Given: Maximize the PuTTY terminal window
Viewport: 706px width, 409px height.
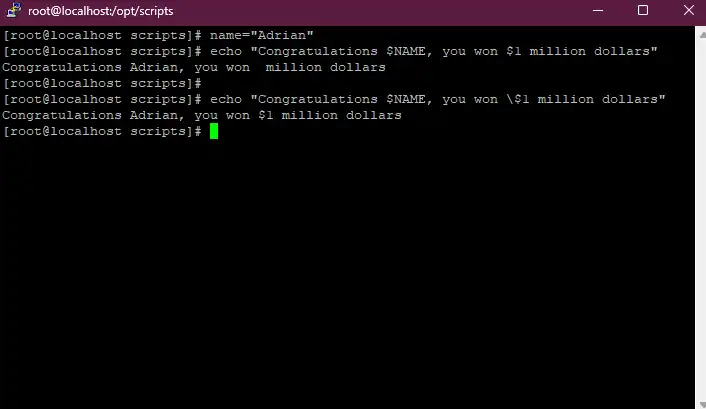Looking at the screenshot, I should click(x=643, y=10).
